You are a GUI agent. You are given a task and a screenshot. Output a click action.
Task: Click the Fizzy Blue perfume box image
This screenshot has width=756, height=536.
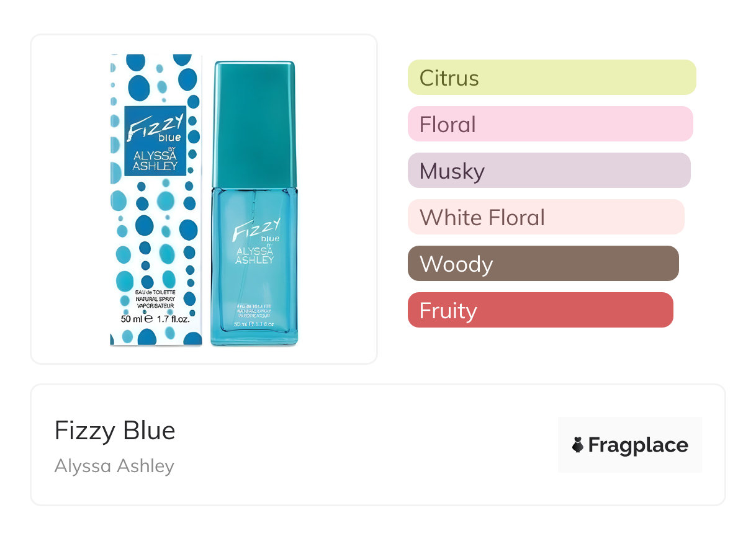pyautogui.click(x=155, y=199)
